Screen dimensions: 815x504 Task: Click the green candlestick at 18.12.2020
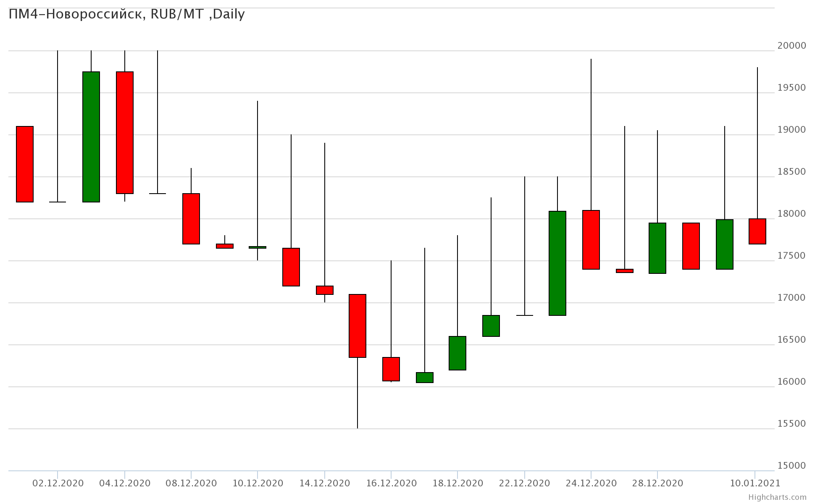pos(457,353)
